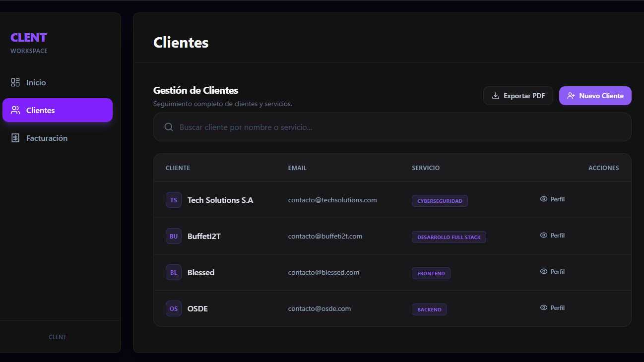Screen dimensions: 644x362
Task: Open the Inicio dashboard page
Action: click(36, 83)
